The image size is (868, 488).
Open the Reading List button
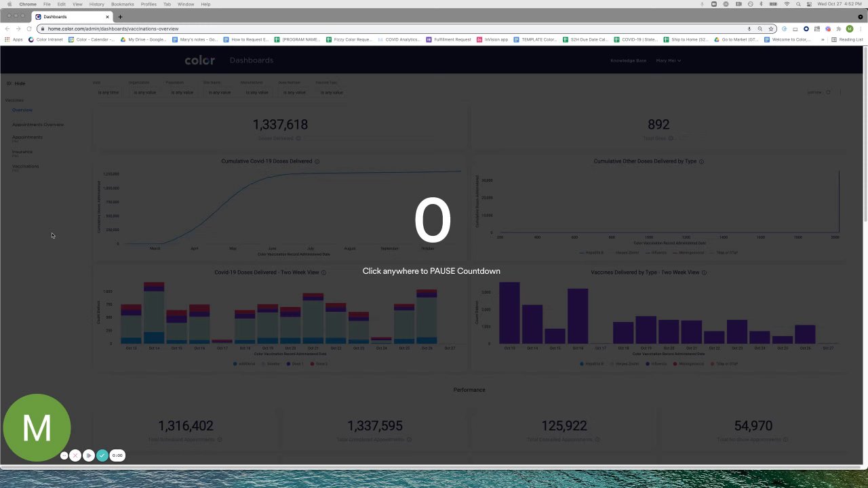(847, 39)
